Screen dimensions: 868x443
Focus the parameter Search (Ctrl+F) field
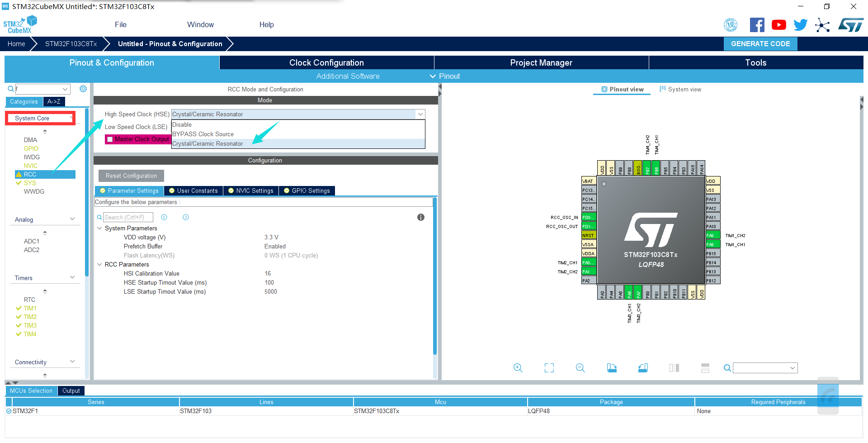click(x=128, y=217)
